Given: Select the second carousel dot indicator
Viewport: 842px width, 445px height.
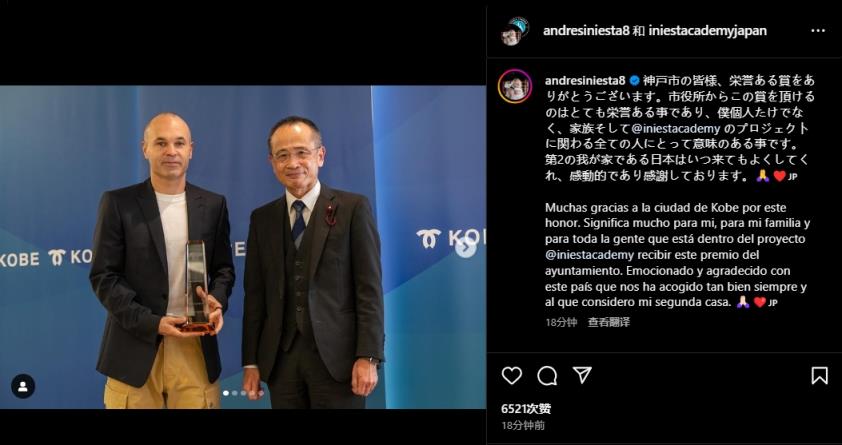Looking at the screenshot, I should [x=235, y=393].
